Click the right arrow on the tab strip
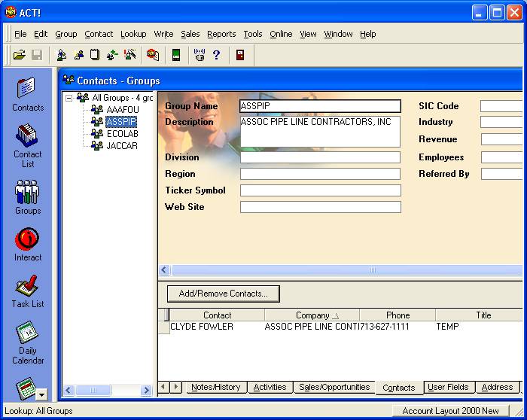The height and width of the screenshot is (420, 527). pyautogui.click(x=175, y=387)
